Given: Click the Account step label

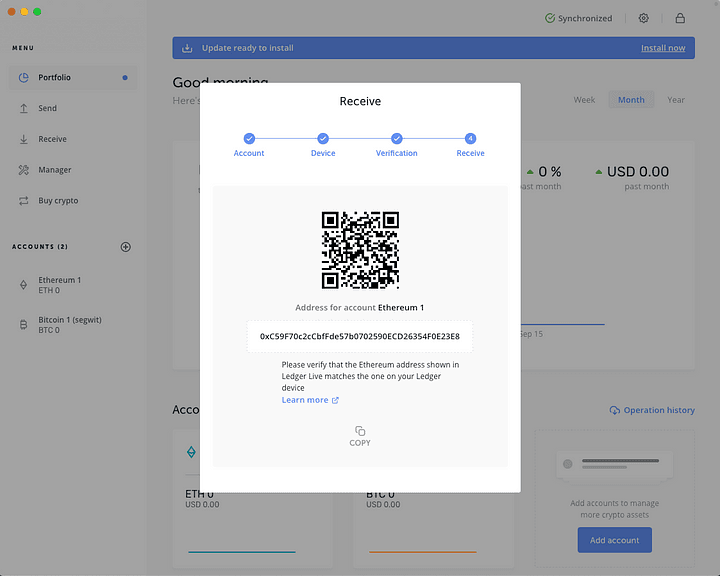Looking at the screenshot, I should [x=249, y=153].
